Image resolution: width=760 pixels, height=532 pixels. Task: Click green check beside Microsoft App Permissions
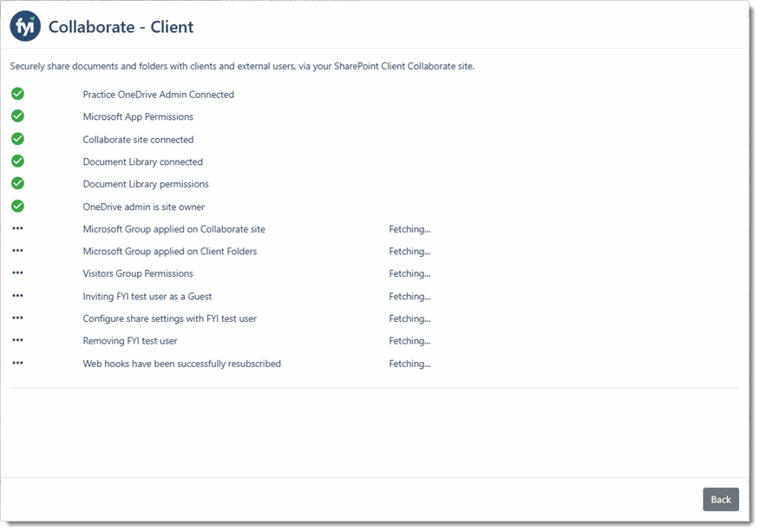(18, 116)
